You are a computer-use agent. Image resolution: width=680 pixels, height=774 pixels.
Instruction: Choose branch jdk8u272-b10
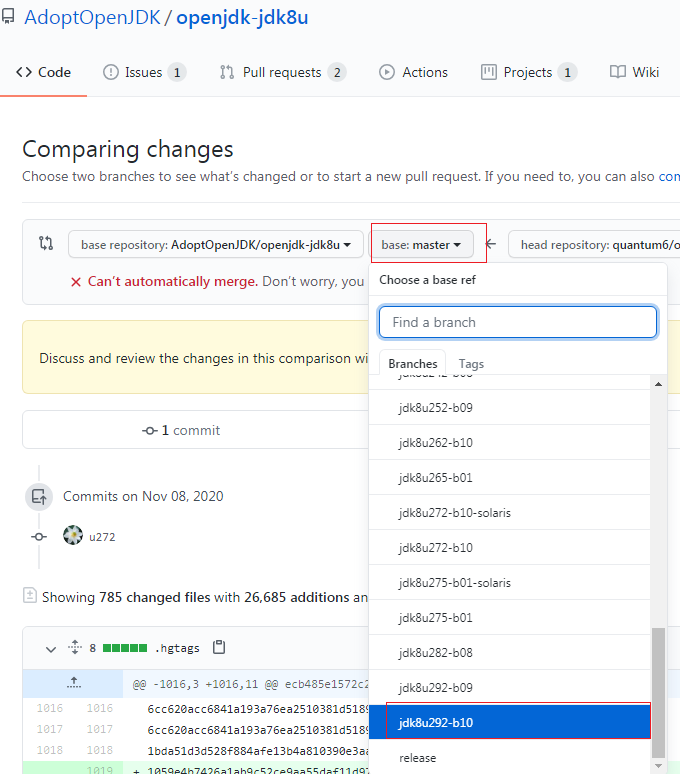click(509, 547)
